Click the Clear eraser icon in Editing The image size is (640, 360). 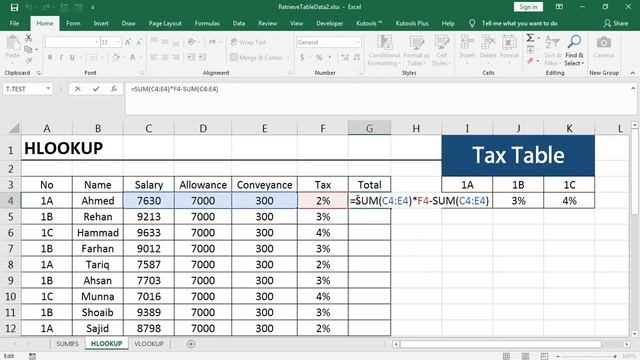click(x=530, y=61)
